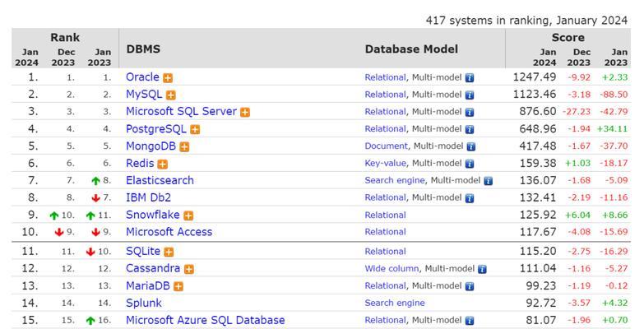Click the Score column header
The image size is (644, 329).
(568, 37)
